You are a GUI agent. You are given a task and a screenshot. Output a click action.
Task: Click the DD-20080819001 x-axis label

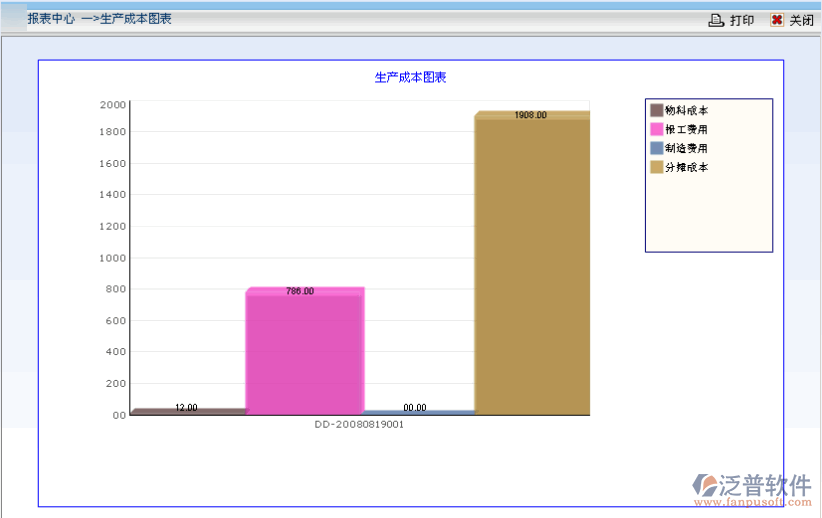coord(359,424)
